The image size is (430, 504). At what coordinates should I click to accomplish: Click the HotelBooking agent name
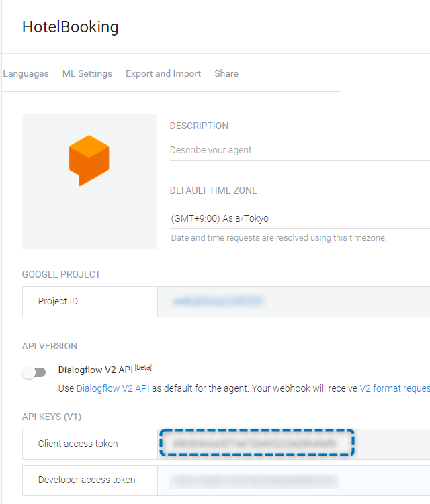71,27
